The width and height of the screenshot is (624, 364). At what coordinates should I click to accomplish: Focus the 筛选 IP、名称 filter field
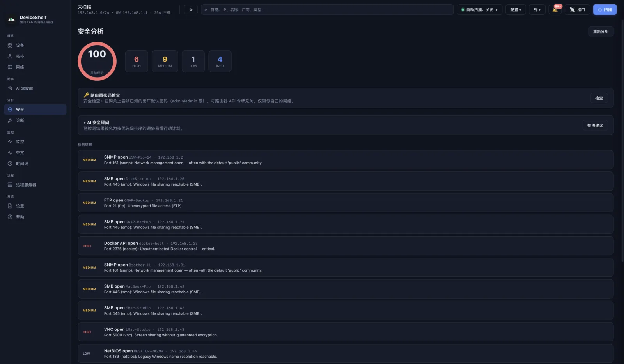[327, 10]
